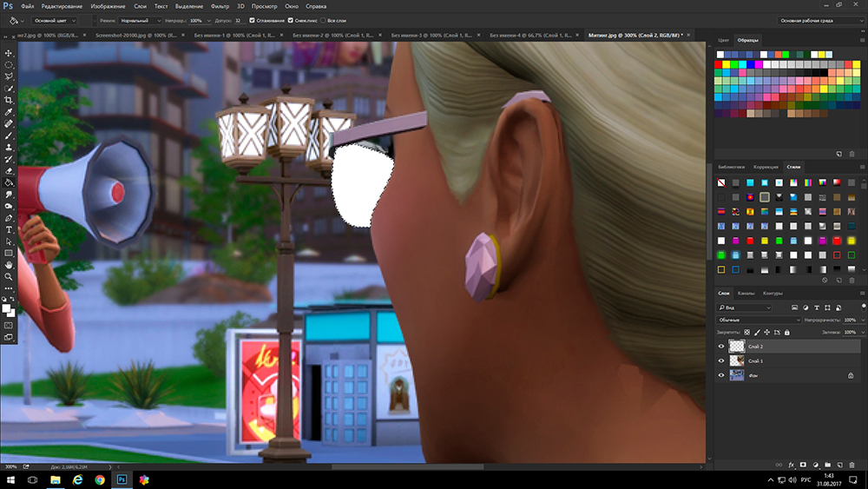
Task: Click the add layer style fx icon
Action: point(790,465)
